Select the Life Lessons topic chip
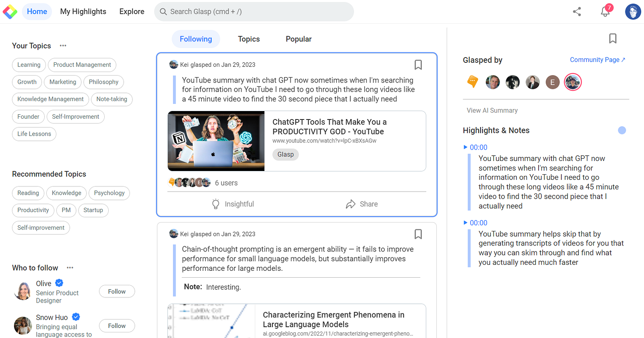Image resolution: width=644 pixels, height=338 pixels. (x=34, y=134)
